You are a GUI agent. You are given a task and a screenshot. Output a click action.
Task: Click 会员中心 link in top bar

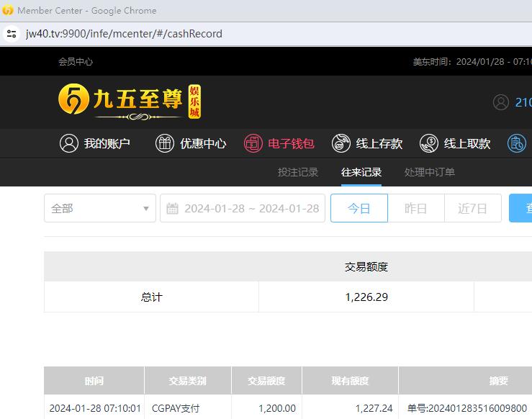(76, 61)
